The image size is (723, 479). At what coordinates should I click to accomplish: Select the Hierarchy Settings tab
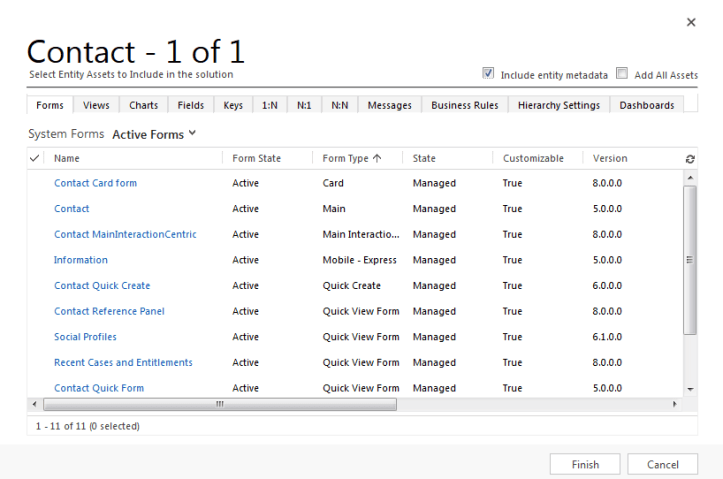[x=558, y=105]
